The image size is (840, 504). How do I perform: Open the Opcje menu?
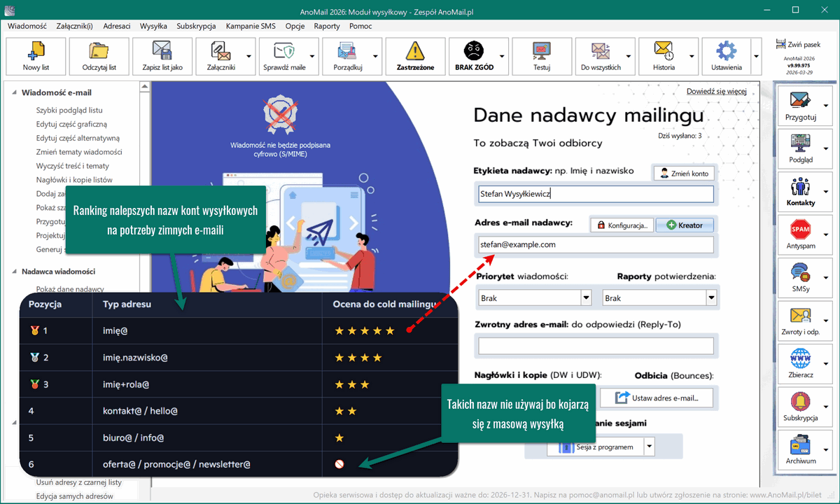coord(295,26)
